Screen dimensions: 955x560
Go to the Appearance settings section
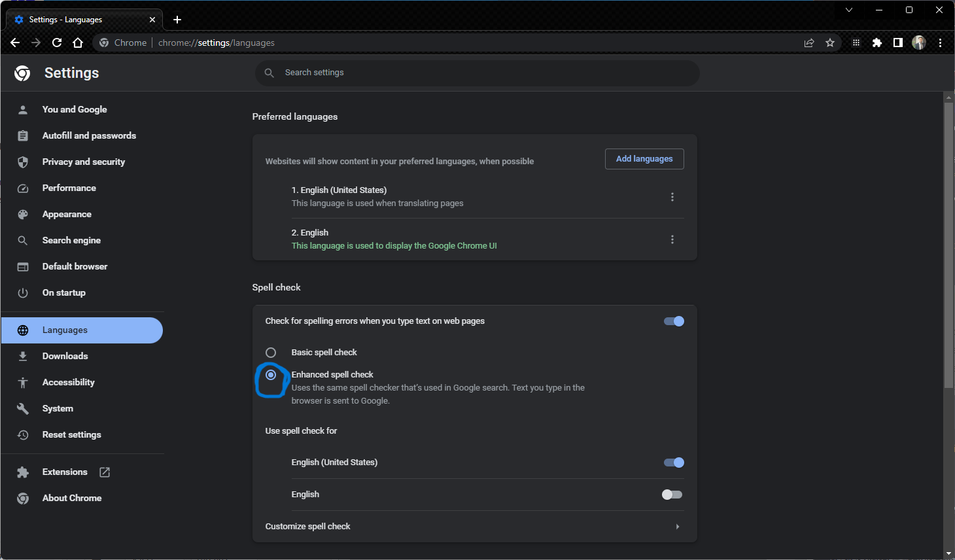point(67,214)
